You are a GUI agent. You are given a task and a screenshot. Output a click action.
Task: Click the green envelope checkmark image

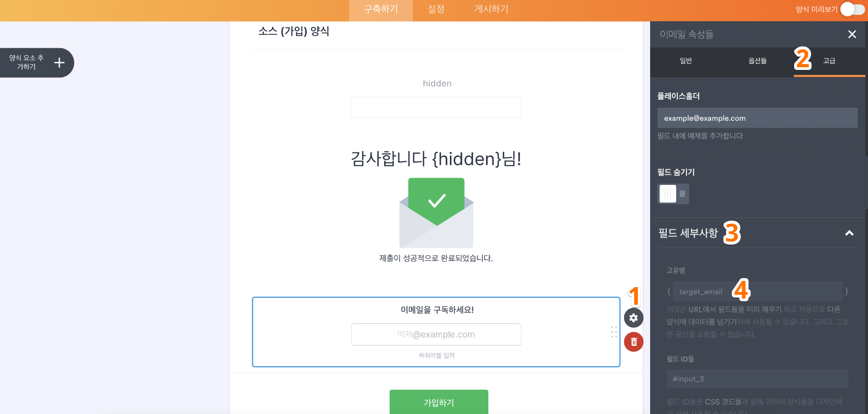(436, 212)
